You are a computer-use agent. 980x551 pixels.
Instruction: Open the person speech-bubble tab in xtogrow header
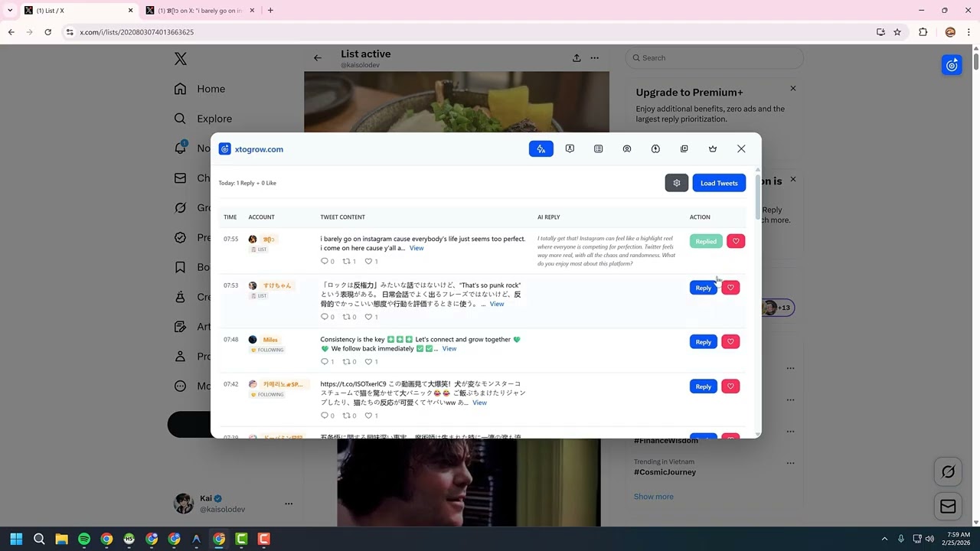(570, 149)
